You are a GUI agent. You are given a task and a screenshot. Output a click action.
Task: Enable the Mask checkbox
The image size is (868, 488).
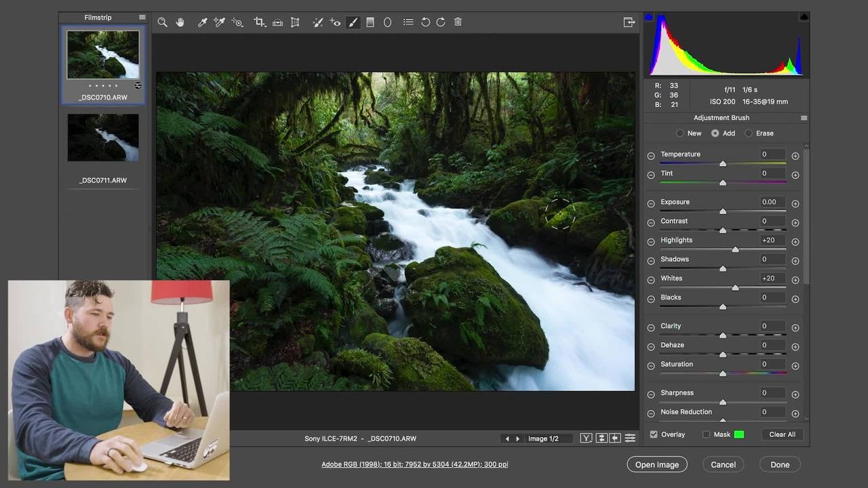pos(706,434)
